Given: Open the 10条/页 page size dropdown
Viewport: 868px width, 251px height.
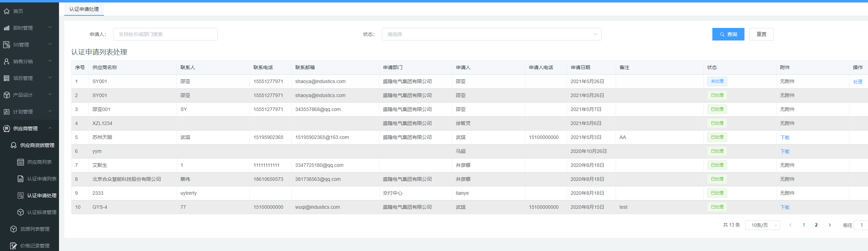Looking at the screenshot, I should 762,225.
